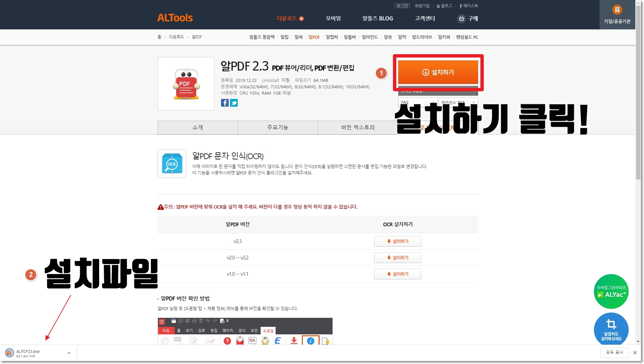Open the ALYac mobile green banner
Viewport: 644px width, 364px height.
coord(611,291)
